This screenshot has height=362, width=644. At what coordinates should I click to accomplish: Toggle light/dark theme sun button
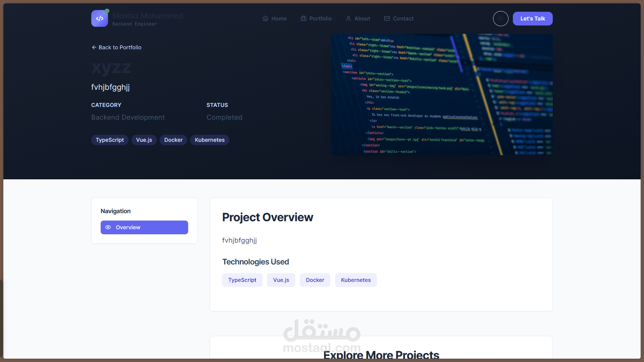click(500, 18)
